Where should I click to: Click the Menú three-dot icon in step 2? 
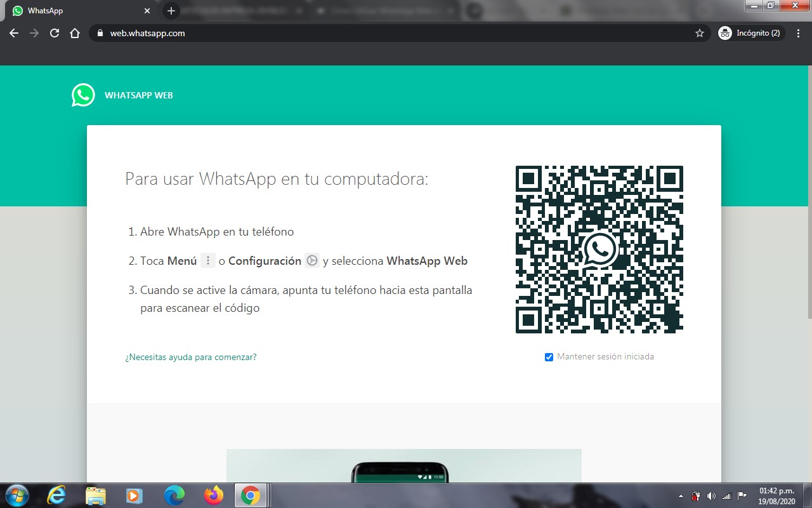(x=208, y=260)
